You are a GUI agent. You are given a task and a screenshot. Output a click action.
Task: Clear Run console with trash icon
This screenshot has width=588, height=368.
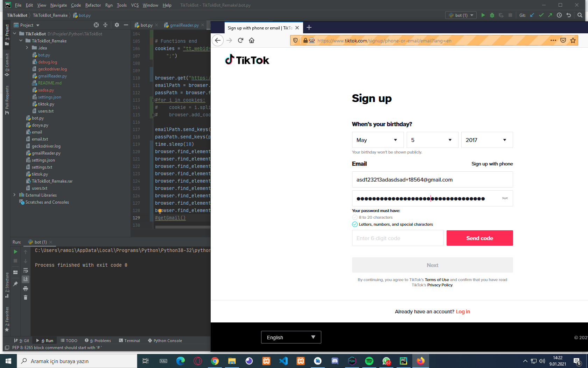(x=26, y=298)
